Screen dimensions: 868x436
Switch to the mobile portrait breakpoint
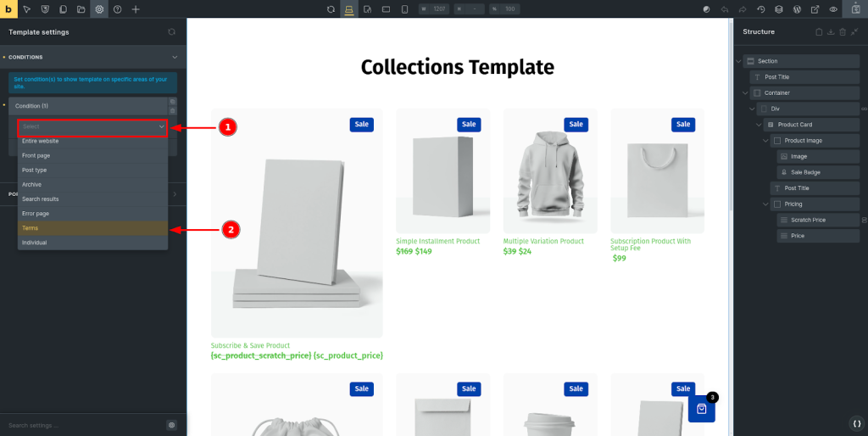(x=404, y=9)
